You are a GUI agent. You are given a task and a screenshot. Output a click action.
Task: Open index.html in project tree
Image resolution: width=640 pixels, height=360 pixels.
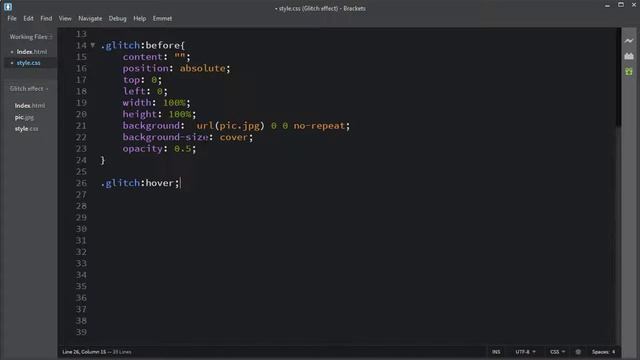click(x=30, y=106)
